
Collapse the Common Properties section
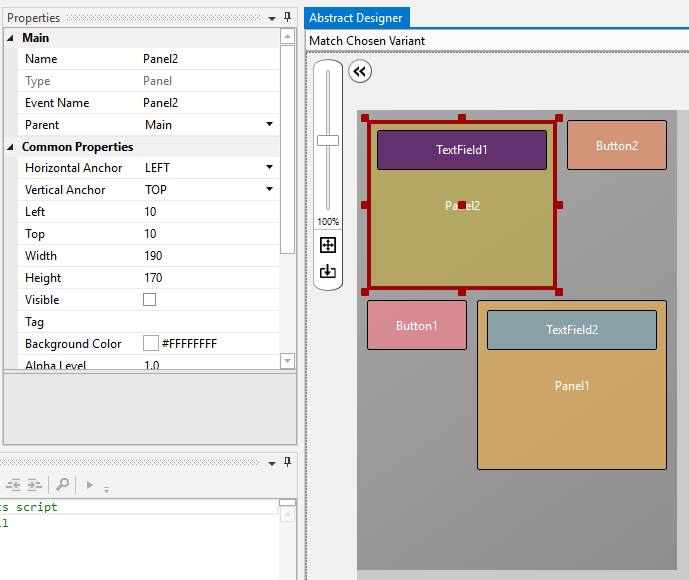[x=11, y=147]
